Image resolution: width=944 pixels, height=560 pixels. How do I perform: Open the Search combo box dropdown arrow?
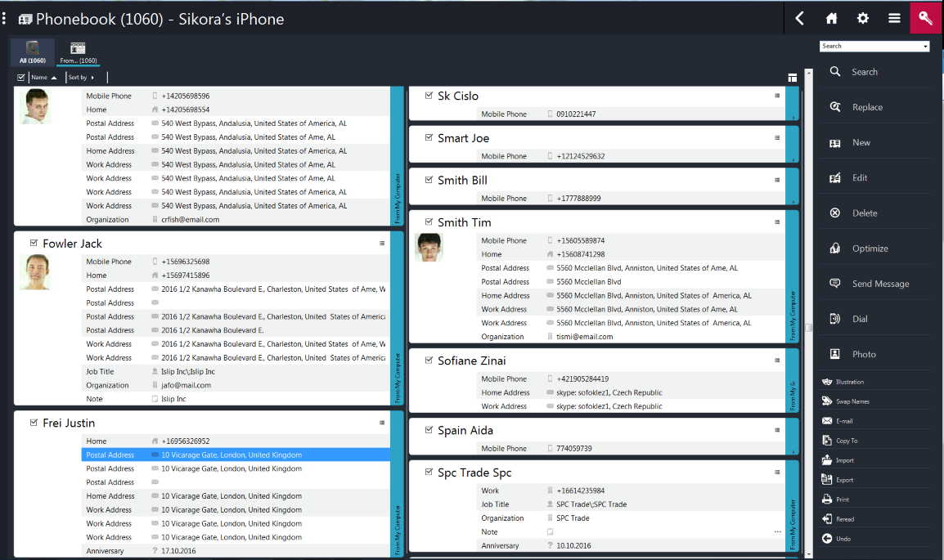point(925,47)
